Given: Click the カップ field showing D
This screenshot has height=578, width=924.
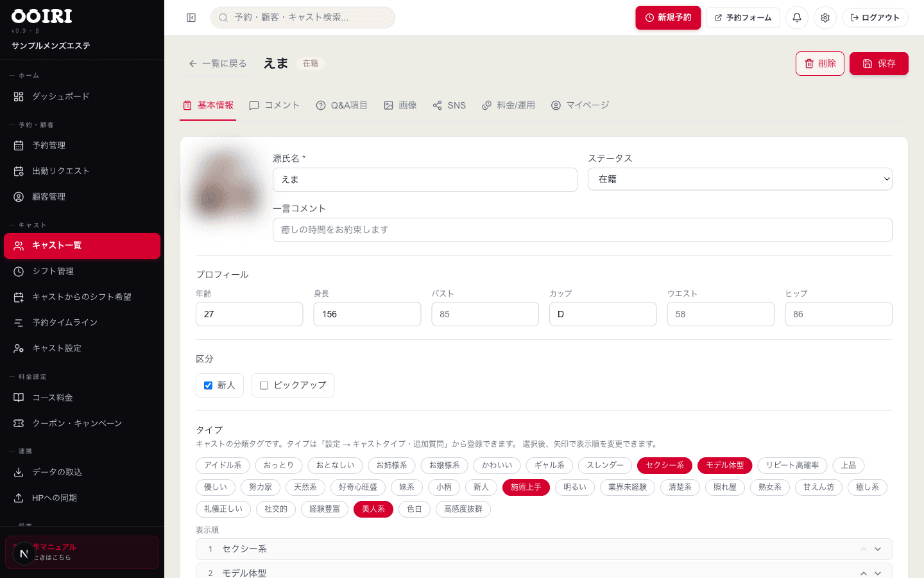Looking at the screenshot, I should click(603, 314).
